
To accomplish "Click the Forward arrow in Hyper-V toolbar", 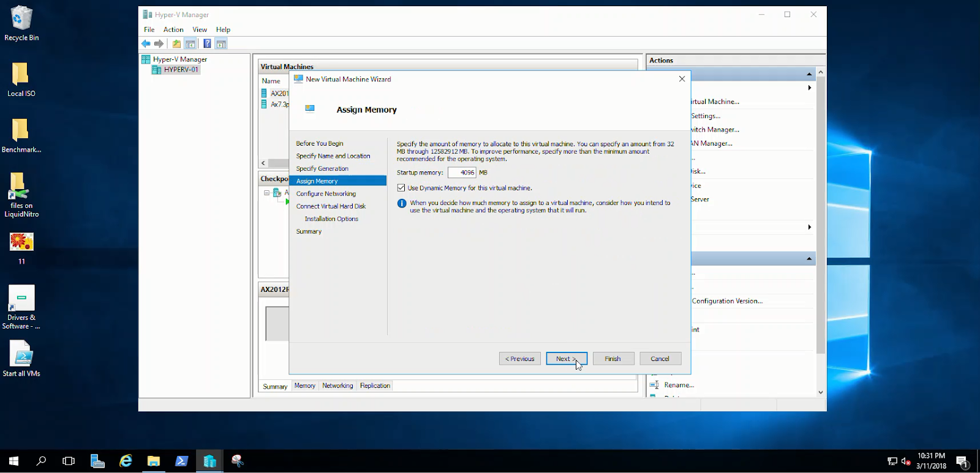I will point(159,43).
